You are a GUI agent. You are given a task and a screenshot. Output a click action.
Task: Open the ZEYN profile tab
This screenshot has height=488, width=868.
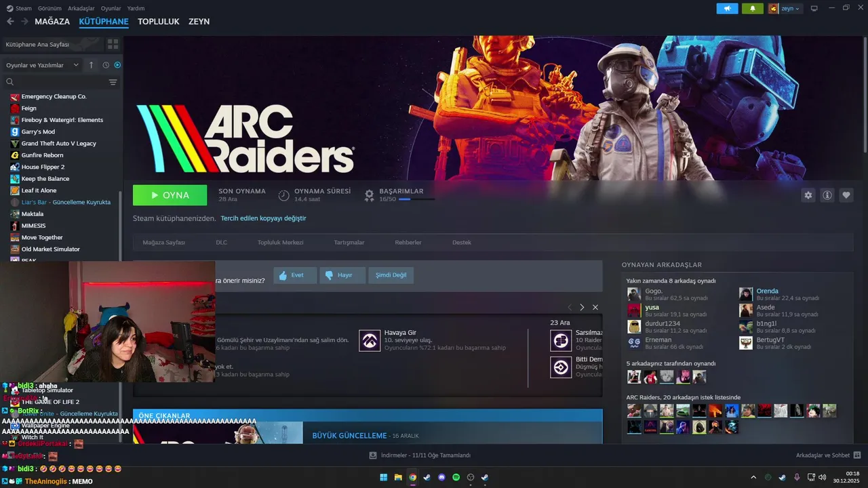[199, 22]
